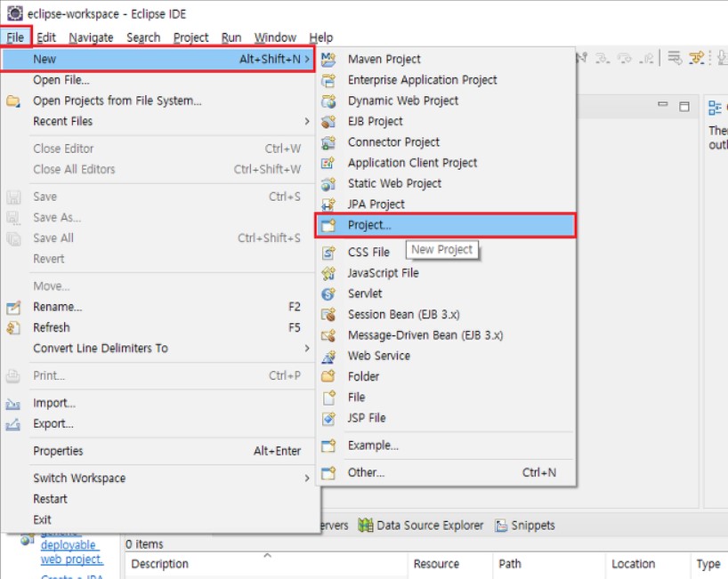Select Restart from File menu
This screenshot has width=728, height=579.
coord(158,499)
